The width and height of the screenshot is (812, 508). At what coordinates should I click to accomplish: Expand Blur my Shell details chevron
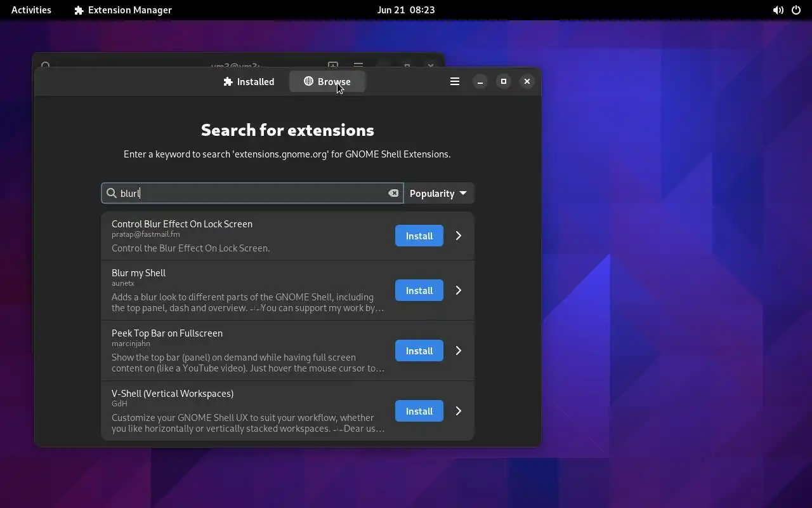(x=459, y=290)
